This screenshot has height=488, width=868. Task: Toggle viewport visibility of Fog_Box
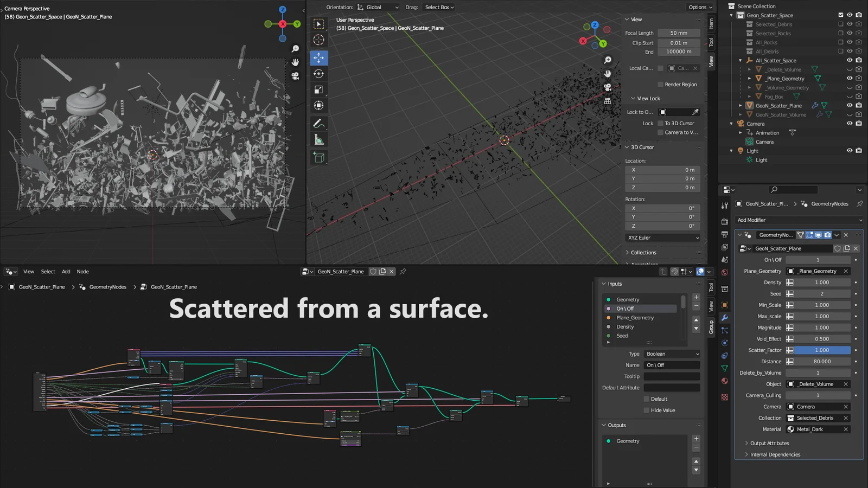pyautogui.click(x=850, y=96)
